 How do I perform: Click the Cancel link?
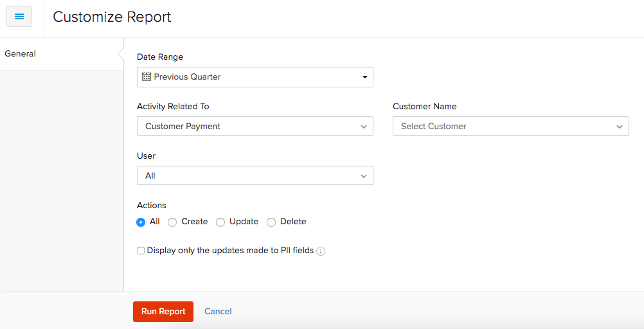click(218, 312)
